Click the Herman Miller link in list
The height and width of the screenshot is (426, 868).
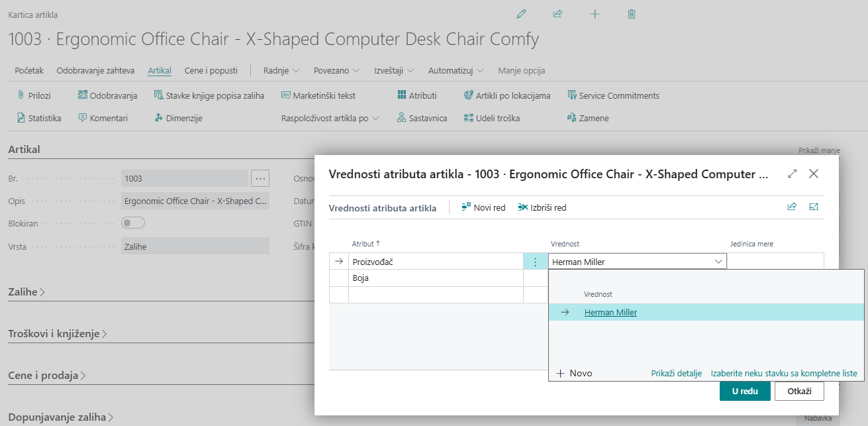(x=610, y=313)
